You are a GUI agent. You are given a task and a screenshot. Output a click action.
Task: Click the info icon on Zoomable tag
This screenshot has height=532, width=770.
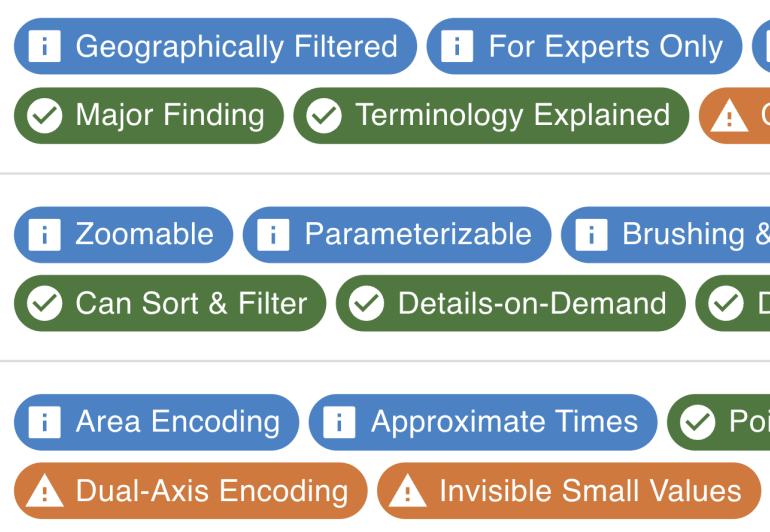tap(44, 235)
